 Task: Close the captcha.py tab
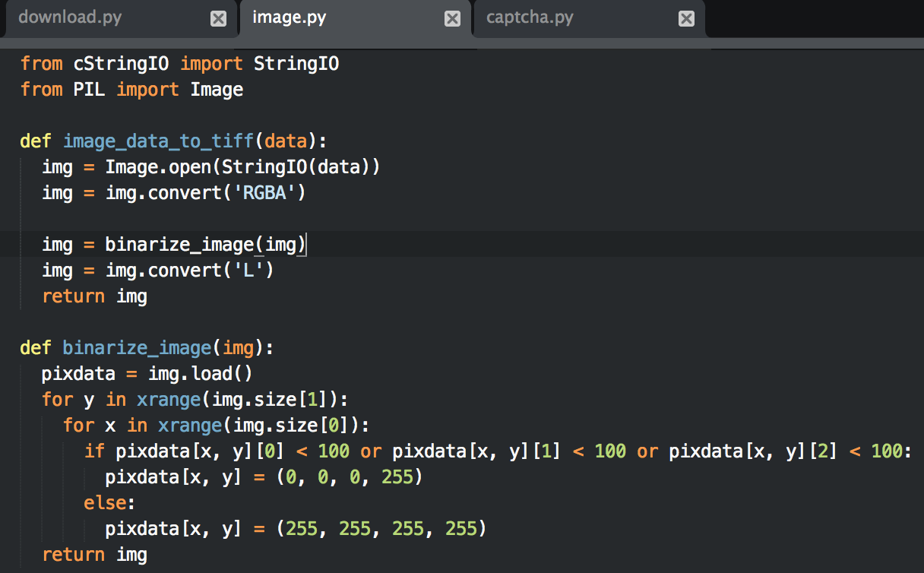click(686, 19)
